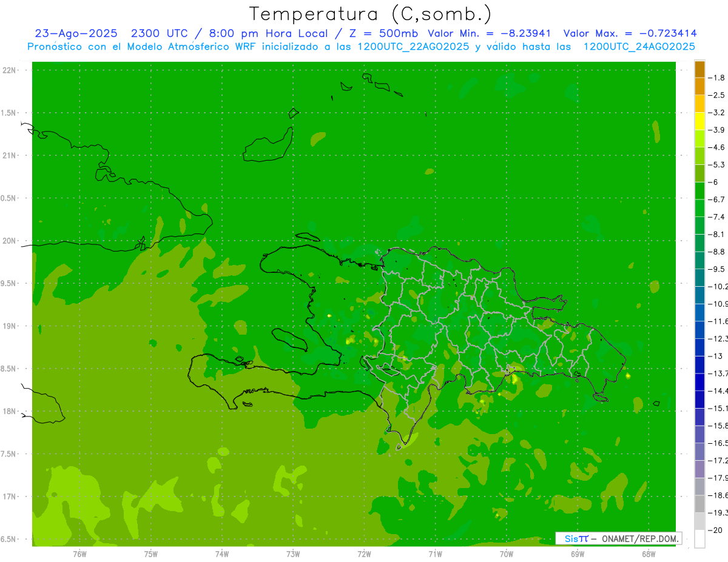Click the 'ONAMET/REP.DOM.' credit label
The height and width of the screenshot is (562, 728).
click(640, 538)
